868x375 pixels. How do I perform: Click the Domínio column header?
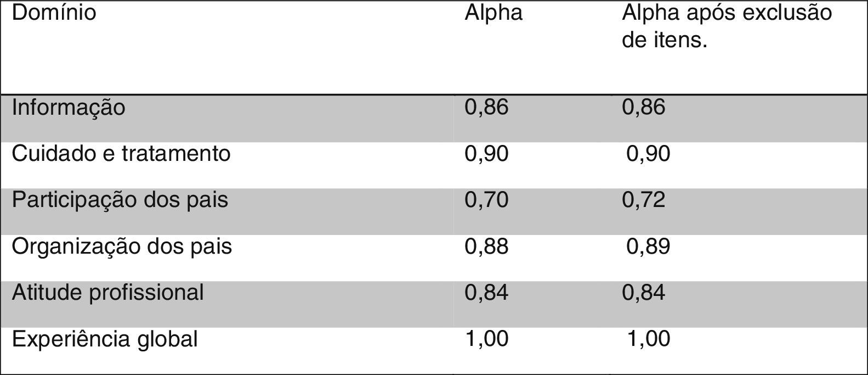coord(54,13)
